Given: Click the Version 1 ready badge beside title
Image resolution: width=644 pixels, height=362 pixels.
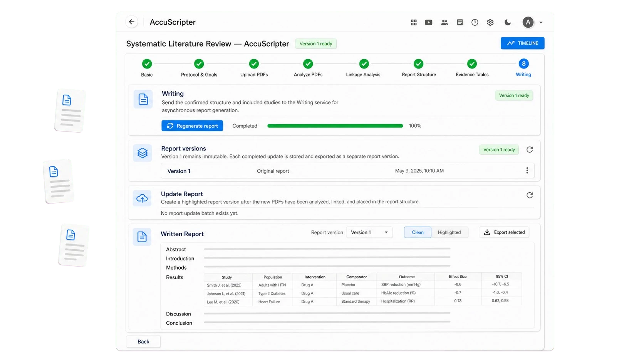Looking at the screenshot, I should coord(316,43).
